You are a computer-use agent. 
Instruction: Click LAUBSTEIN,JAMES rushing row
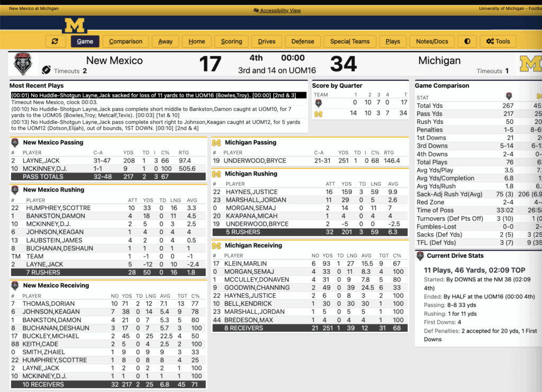coord(108,240)
